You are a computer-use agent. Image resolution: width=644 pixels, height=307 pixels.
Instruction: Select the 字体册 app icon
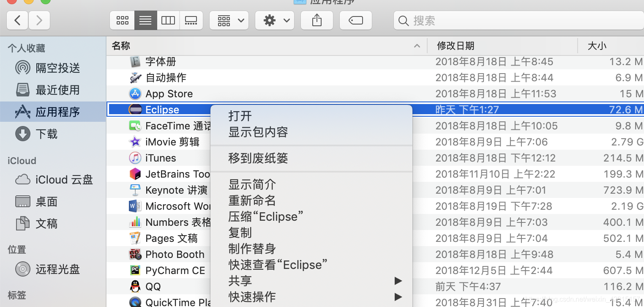click(x=135, y=61)
